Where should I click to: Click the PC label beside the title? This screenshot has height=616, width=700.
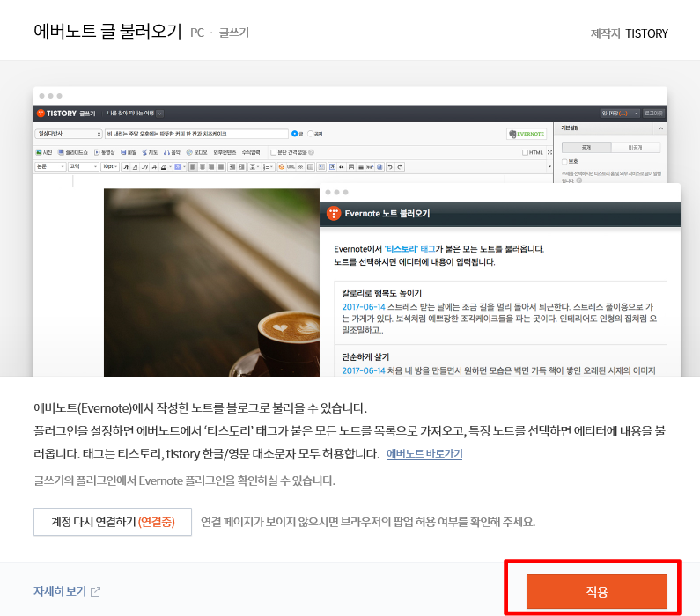pos(197,33)
